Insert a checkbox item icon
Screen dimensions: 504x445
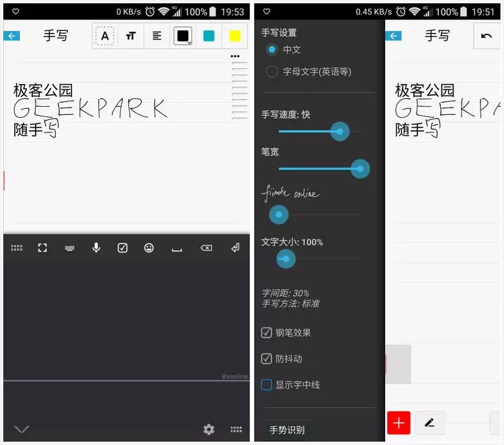point(122,248)
